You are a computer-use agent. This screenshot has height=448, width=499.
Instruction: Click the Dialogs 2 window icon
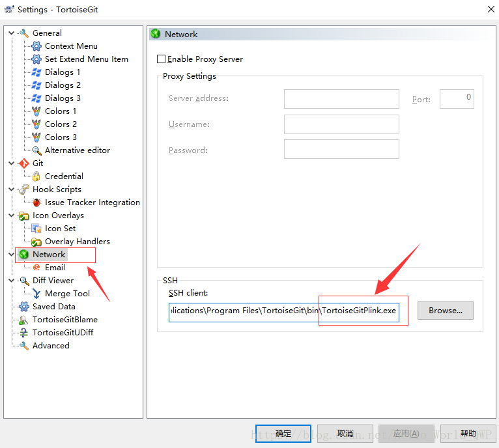click(36, 85)
